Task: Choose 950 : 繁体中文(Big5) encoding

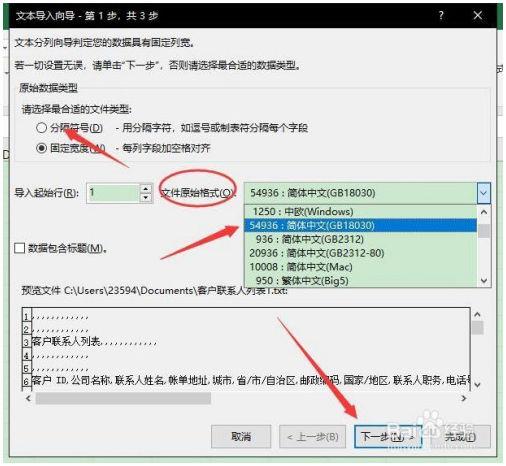Action: 361,280
